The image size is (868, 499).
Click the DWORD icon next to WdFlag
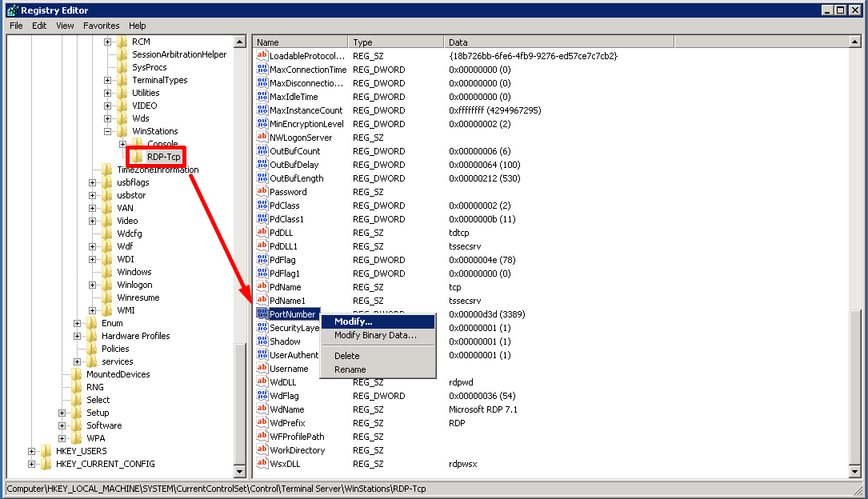coord(262,395)
